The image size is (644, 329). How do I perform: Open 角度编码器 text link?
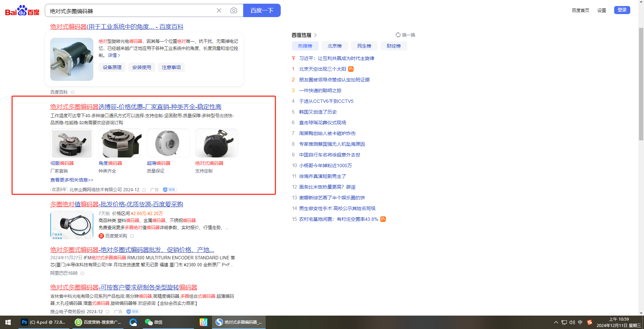coord(110,163)
